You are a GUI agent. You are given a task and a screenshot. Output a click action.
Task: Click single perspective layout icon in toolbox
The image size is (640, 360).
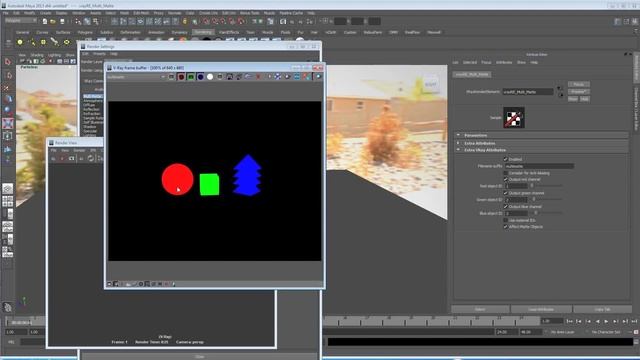(x=7, y=189)
